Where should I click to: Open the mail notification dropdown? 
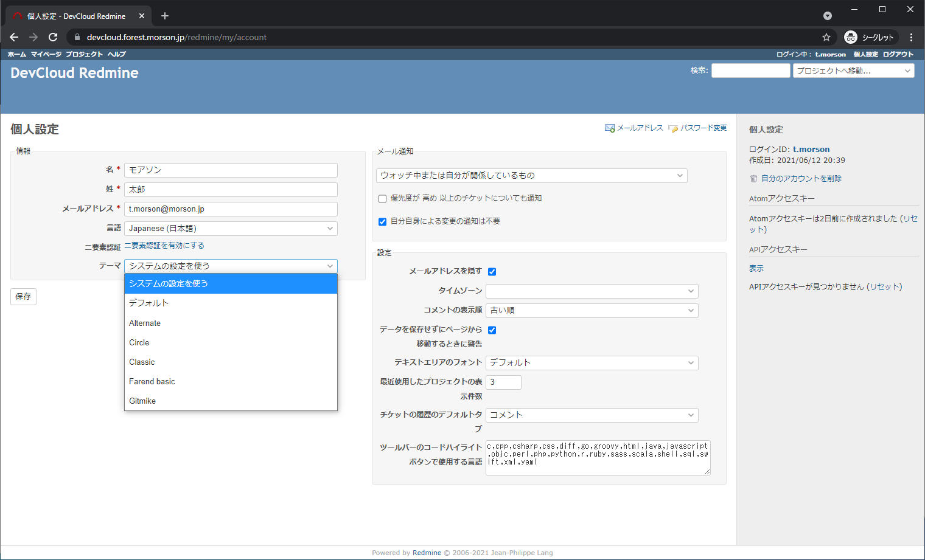point(531,176)
